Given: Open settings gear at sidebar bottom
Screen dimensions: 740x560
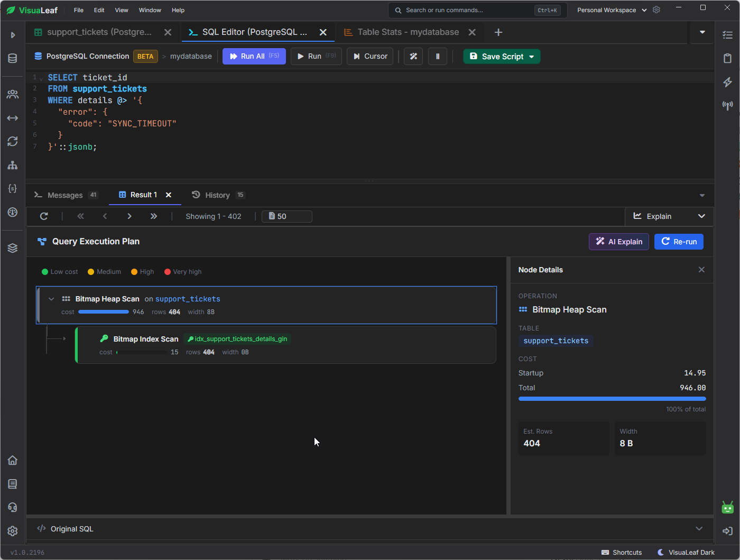Looking at the screenshot, I should click(13, 531).
